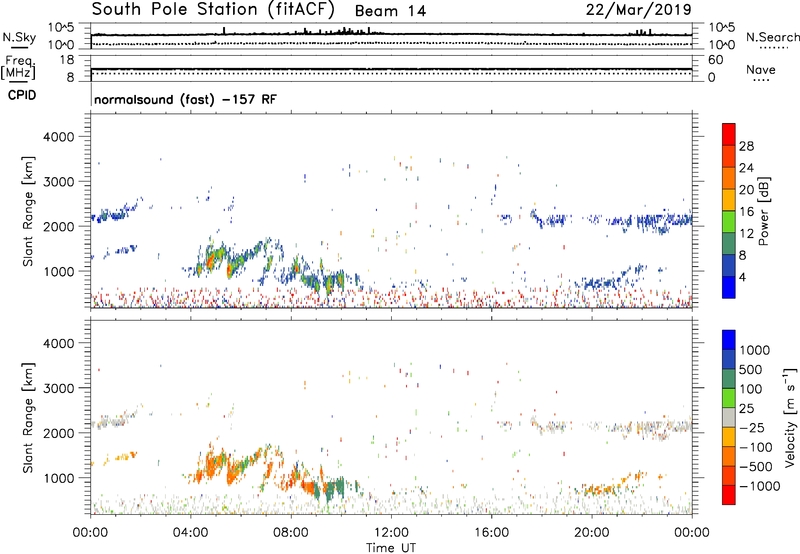This screenshot has width=800, height=554.
Task: Click the light green 12-16 dB Power colorbar segment
Action: tap(729, 222)
